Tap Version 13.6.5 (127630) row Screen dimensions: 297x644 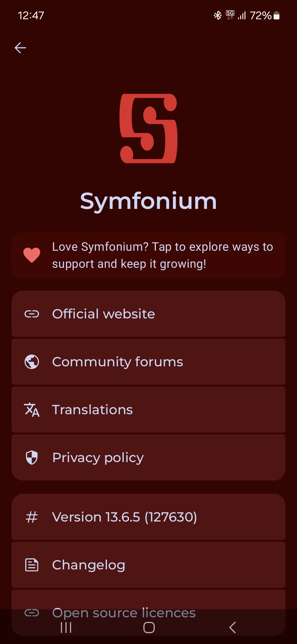click(x=148, y=517)
